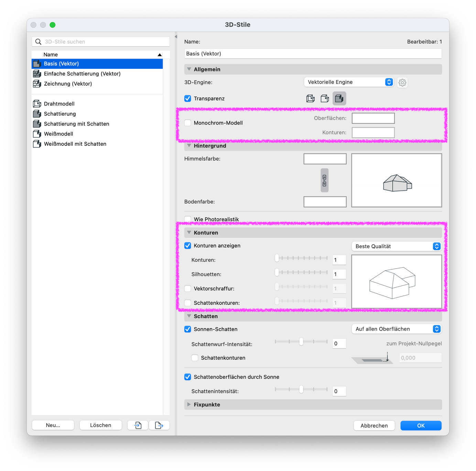476x471 pixels.
Task: Click the shadow level reference icon
Action: click(x=373, y=358)
